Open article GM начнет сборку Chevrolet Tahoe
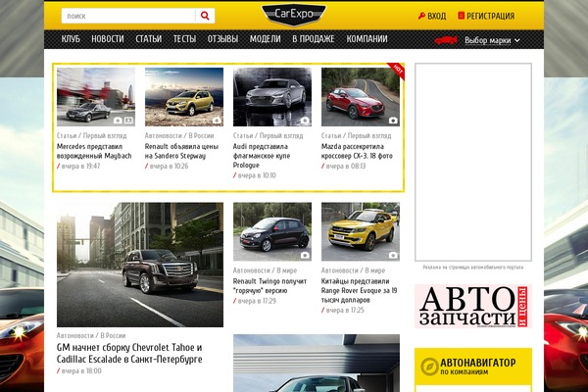The height and width of the screenshot is (392, 588). coord(129,353)
